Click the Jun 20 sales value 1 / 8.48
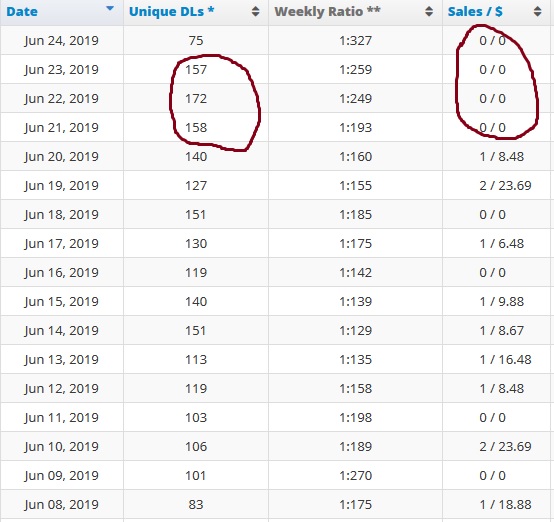 pos(502,156)
